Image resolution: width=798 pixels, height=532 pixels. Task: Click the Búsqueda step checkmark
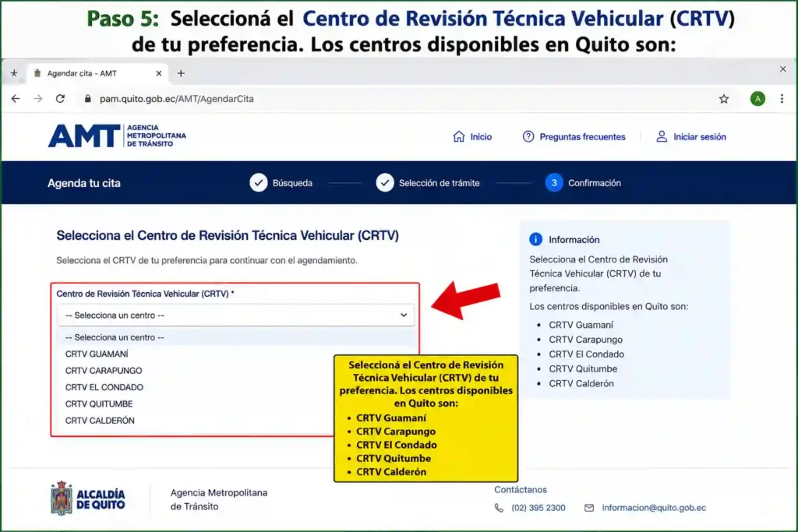(x=259, y=182)
